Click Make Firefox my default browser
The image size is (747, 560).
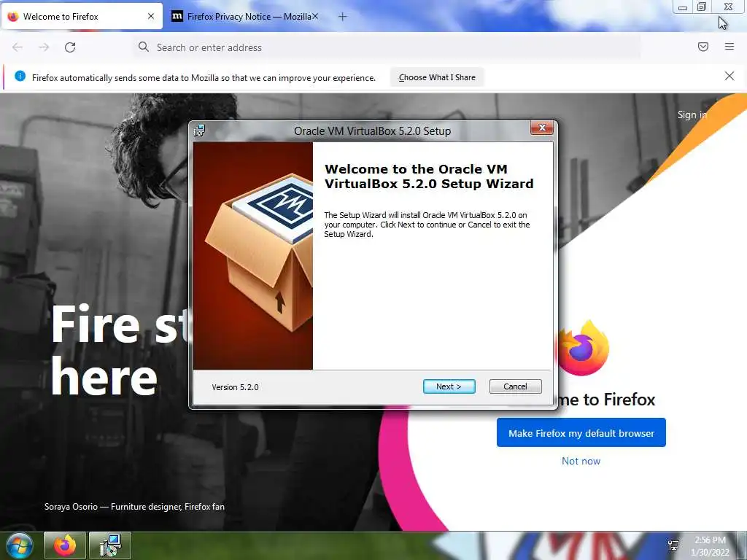click(x=581, y=433)
